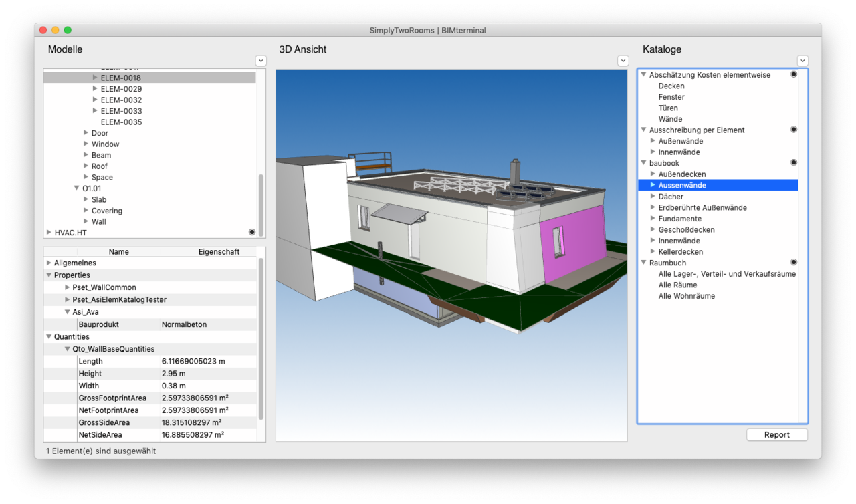The image size is (856, 504).
Task: Open the Modelle panel dropdown button
Action: [261, 61]
